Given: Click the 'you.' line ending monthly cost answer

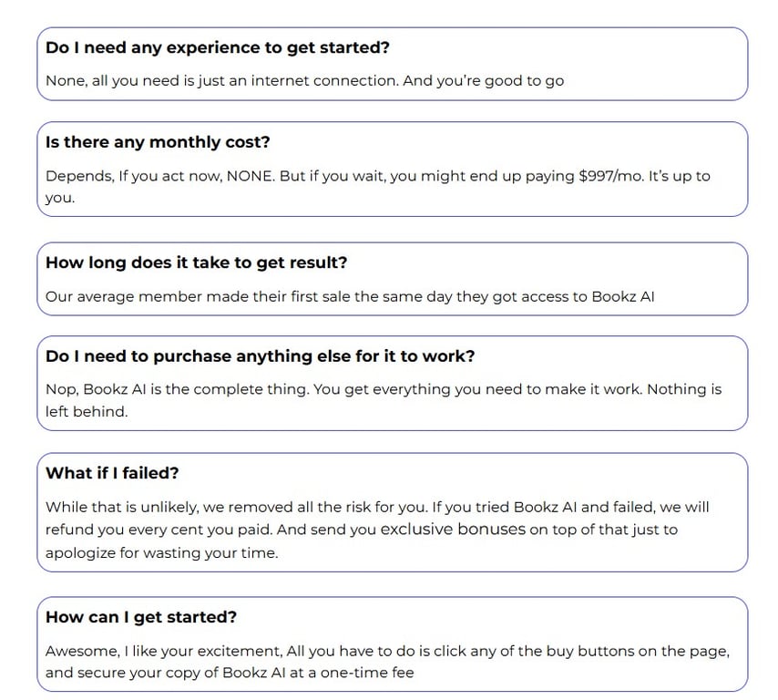Looking at the screenshot, I should (x=60, y=198).
